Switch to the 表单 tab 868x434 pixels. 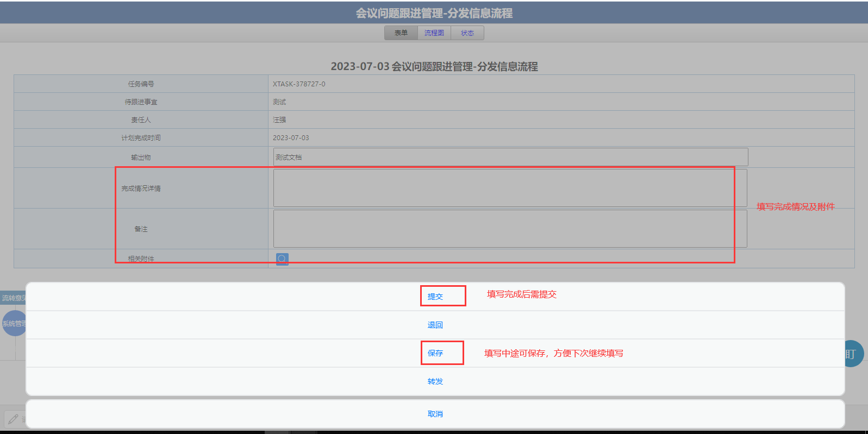point(401,33)
